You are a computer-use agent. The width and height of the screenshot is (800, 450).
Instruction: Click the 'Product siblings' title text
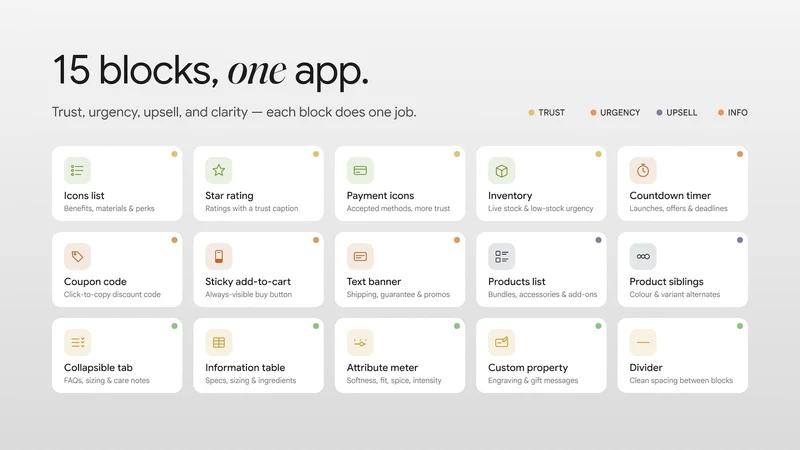[666, 282]
